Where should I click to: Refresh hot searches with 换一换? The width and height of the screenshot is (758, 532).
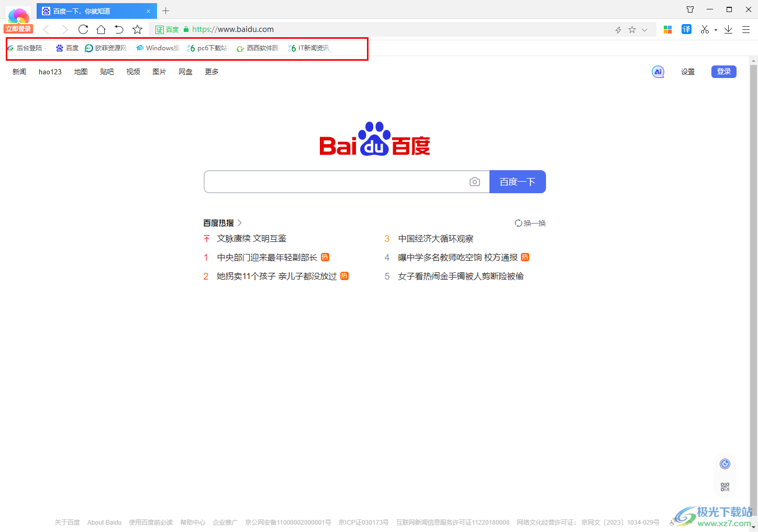click(530, 223)
